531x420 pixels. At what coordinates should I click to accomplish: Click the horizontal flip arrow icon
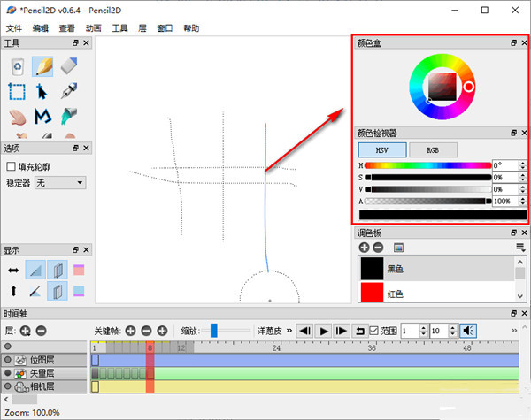(x=13, y=270)
